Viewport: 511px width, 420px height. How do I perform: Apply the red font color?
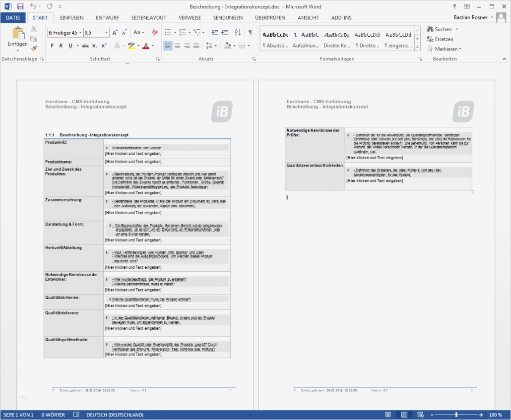click(x=146, y=46)
